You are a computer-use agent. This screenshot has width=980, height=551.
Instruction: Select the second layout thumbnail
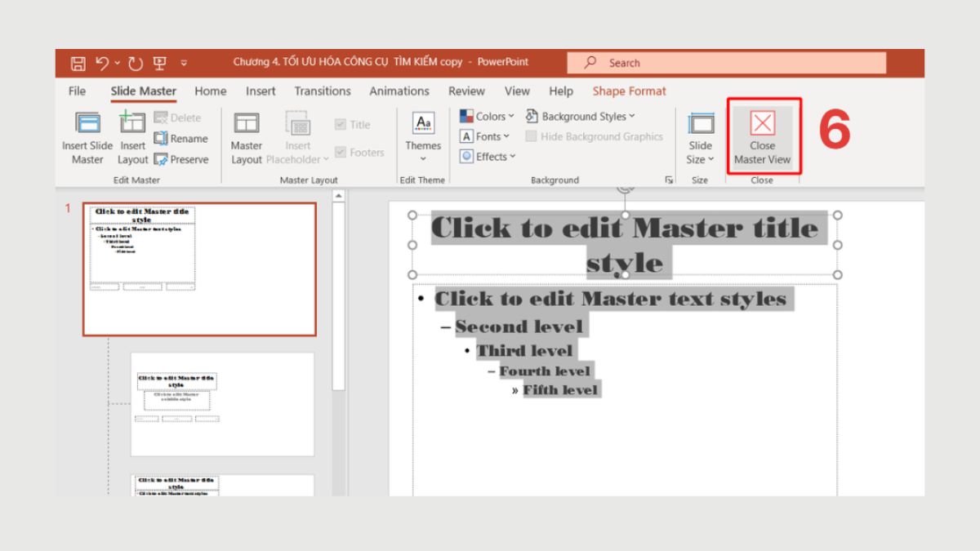pyautogui.click(x=222, y=404)
